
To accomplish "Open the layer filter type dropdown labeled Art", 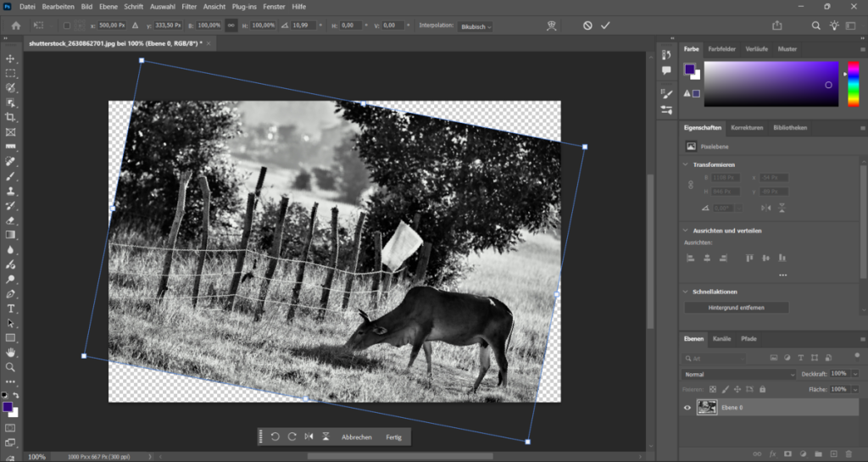I will [715, 359].
